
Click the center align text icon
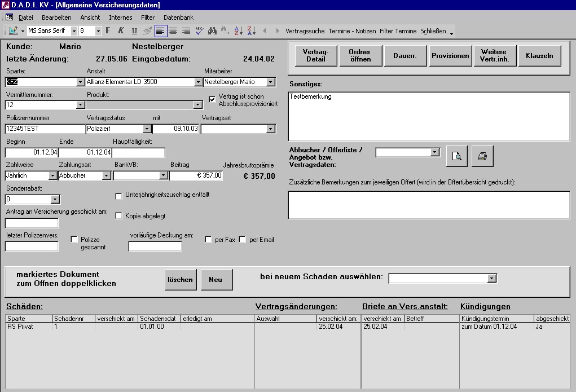point(173,31)
